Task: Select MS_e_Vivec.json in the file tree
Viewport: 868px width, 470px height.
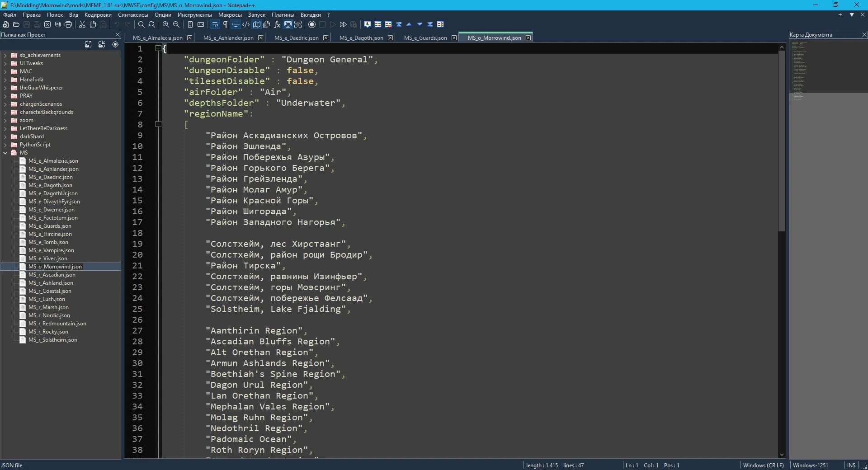Action: click(x=47, y=258)
